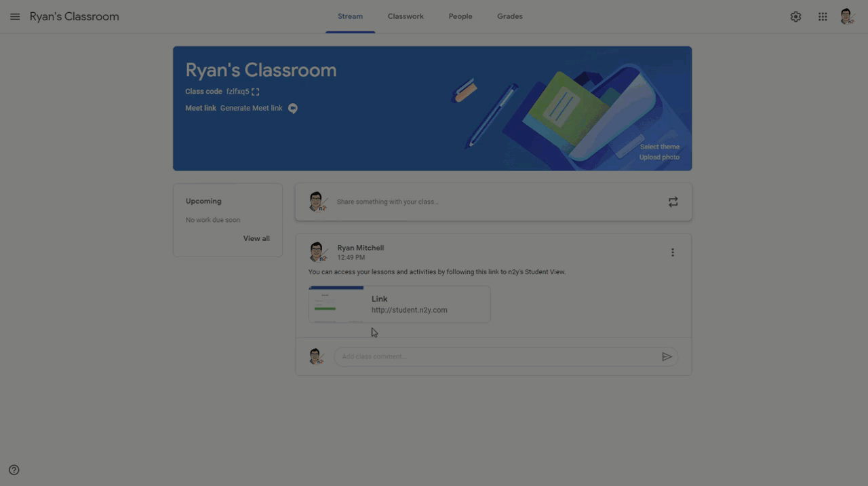Open the help question mark icon
This screenshot has height=486, width=868.
[x=14, y=470]
